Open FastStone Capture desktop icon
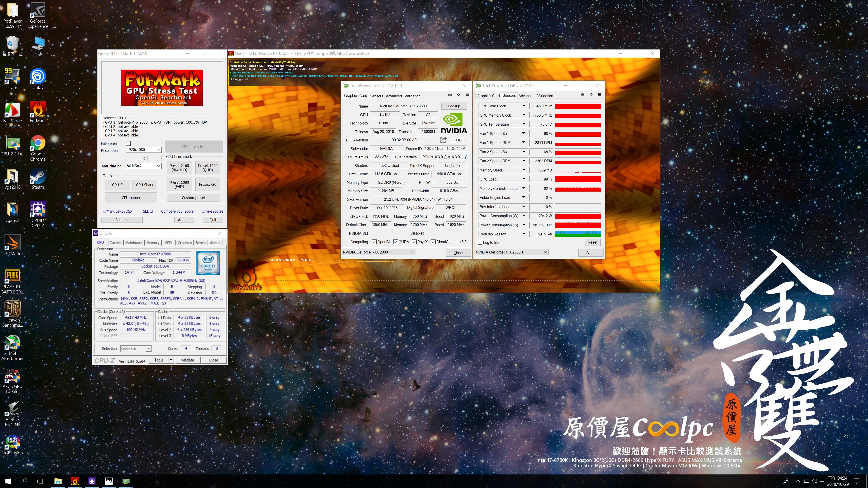This screenshot has width=868, height=488. point(12,115)
